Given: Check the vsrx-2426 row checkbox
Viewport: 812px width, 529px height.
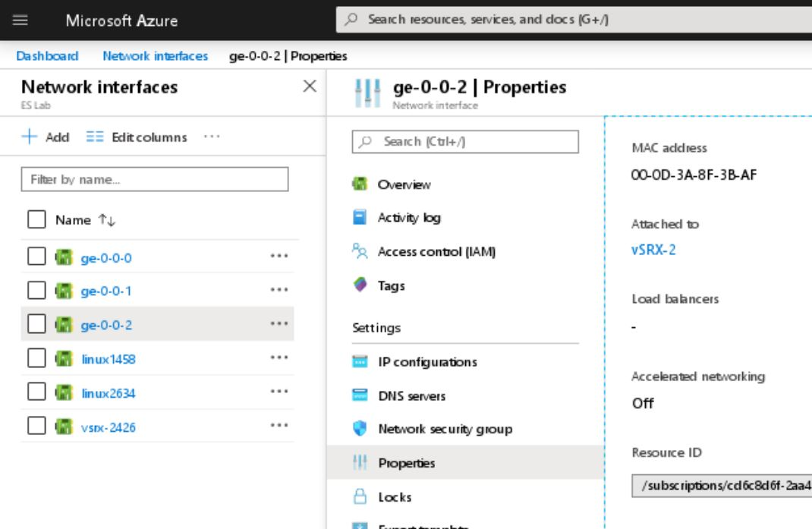Looking at the screenshot, I should pyautogui.click(x=36, y=426).
